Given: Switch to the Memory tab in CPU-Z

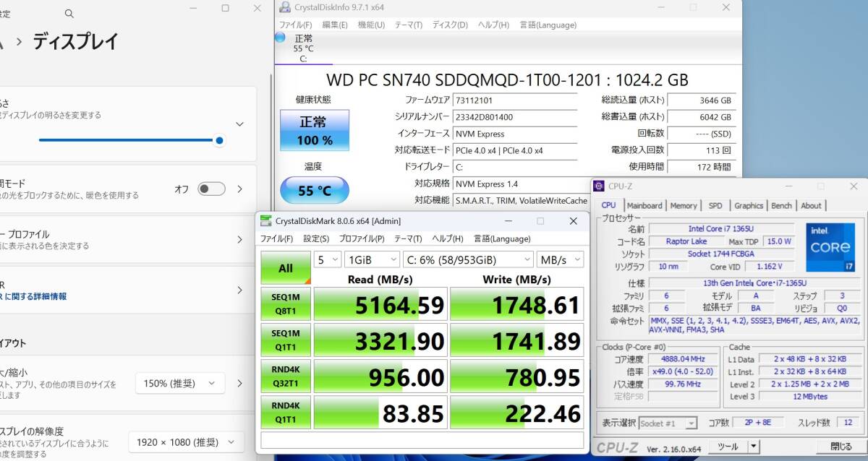Looking at the screenshot, I should [x=684, y=206].
